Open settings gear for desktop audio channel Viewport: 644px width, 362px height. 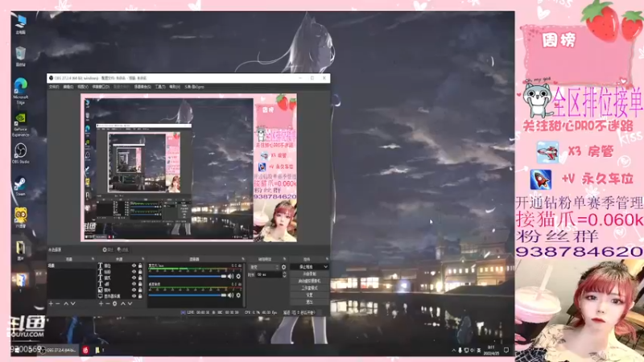click(238, 295)
